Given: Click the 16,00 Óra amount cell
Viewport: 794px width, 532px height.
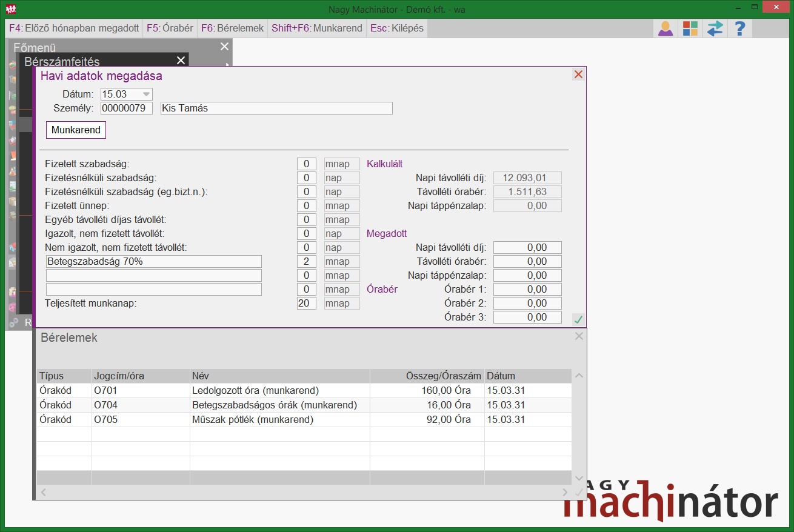Looking at the screenshot, I should (427, 405).
